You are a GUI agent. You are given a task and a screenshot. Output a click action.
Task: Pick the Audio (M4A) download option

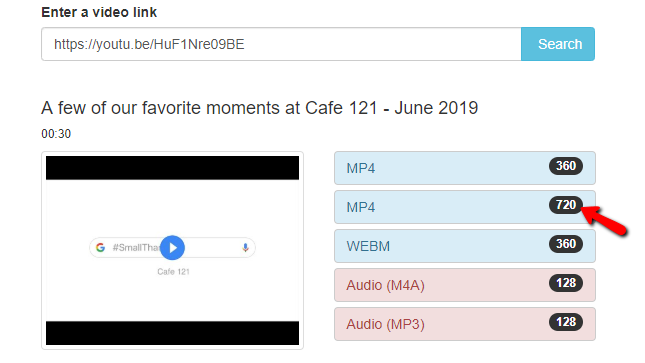(x=465, y=285)
